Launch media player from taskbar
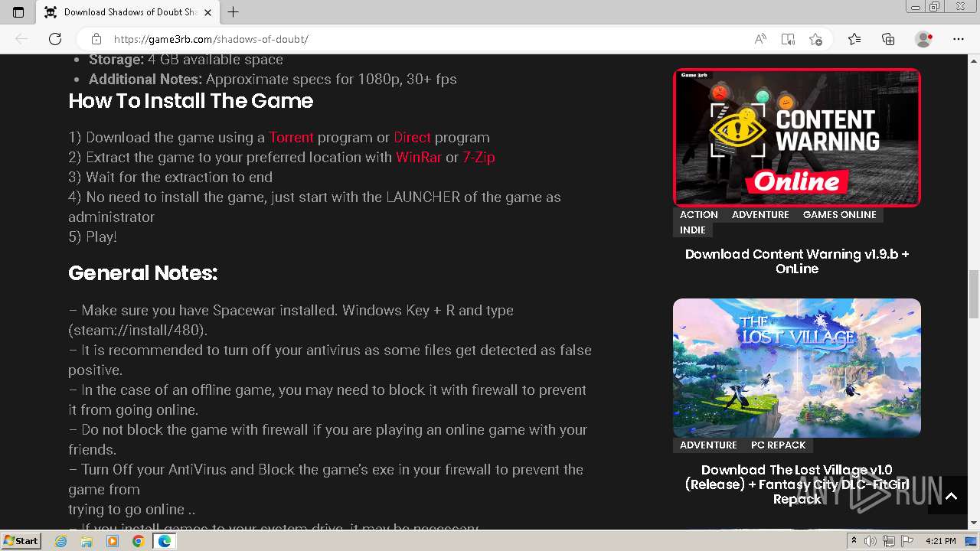 point(113,541)
